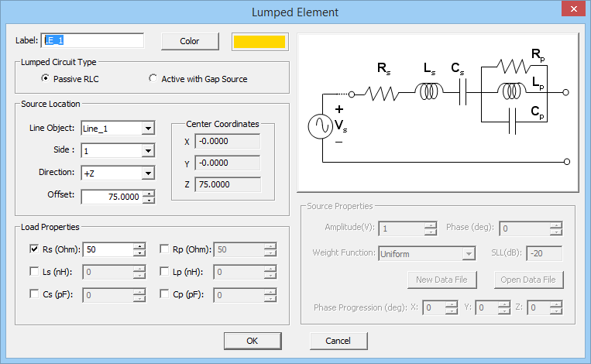Enable the Cs (pF) checkbox
Viewport: 591px width, 364px height.
34,294
